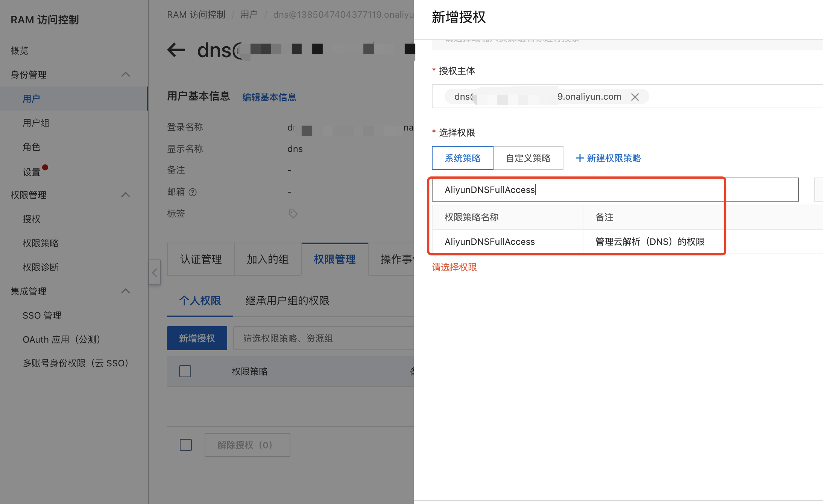This screenshot has height=504, width=823.
Task: Open the 编辑基本信息 link
Action: click(x=269, y=97)
